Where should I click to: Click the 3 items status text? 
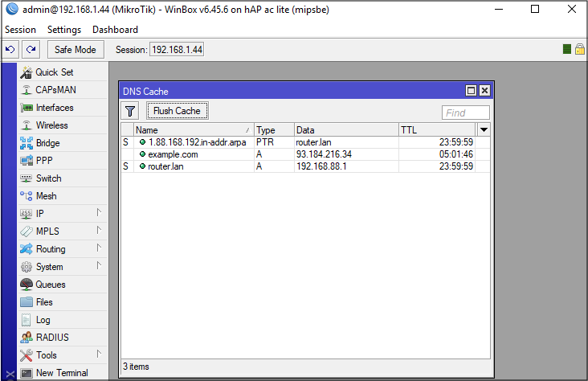pos(136,367)
